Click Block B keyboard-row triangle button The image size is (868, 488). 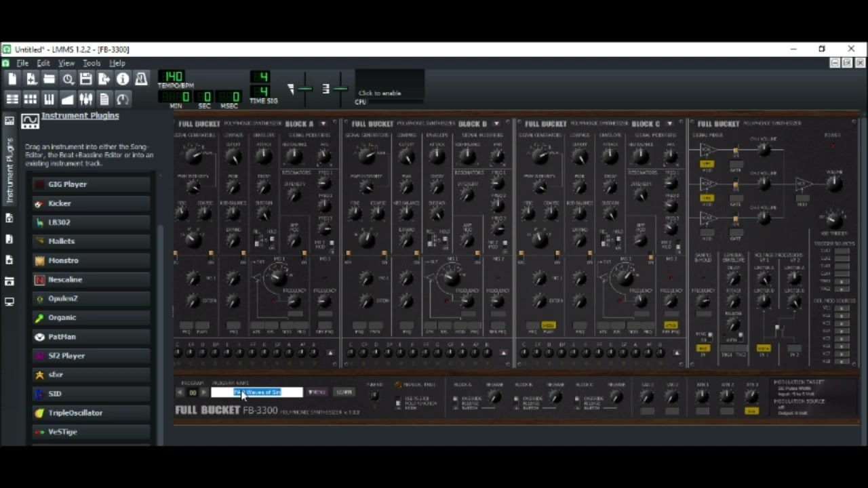click(x=503, y=352)
